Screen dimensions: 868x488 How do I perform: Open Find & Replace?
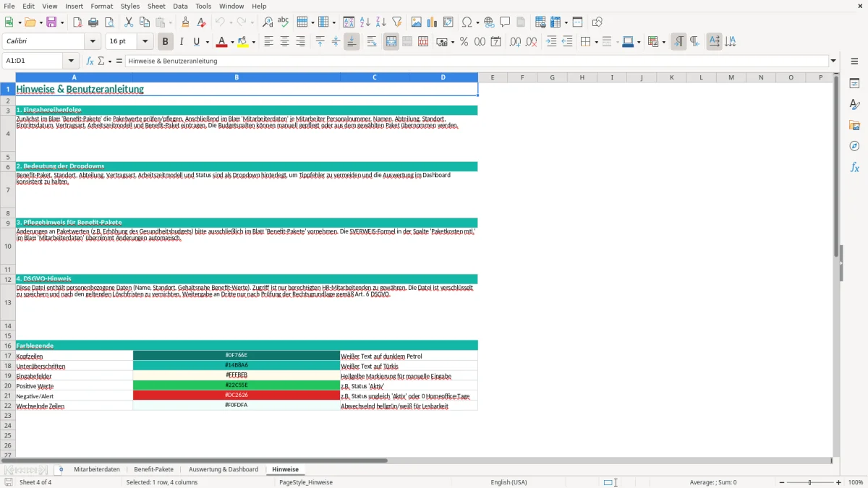coord(268,22)
